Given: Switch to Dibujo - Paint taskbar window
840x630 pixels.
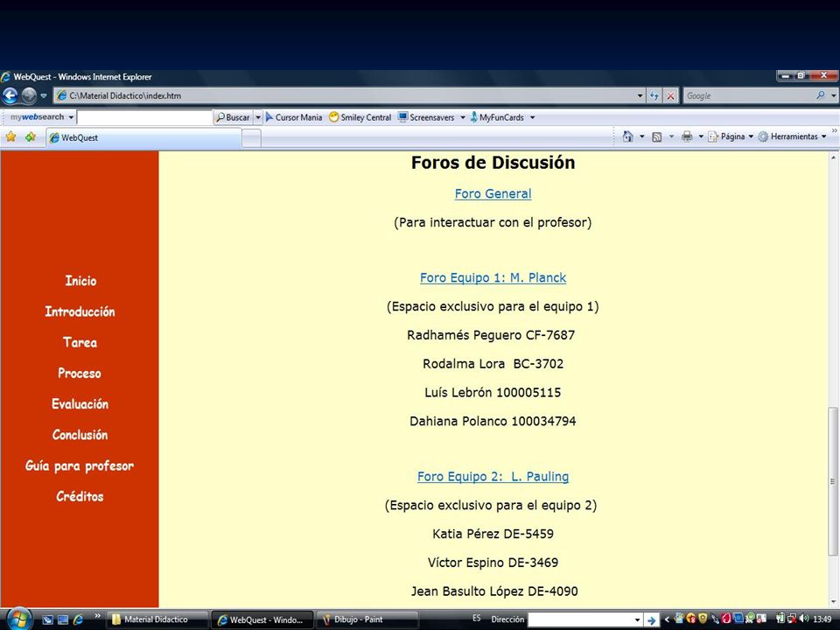Looking at the screenshot, I should pos(367,619).
